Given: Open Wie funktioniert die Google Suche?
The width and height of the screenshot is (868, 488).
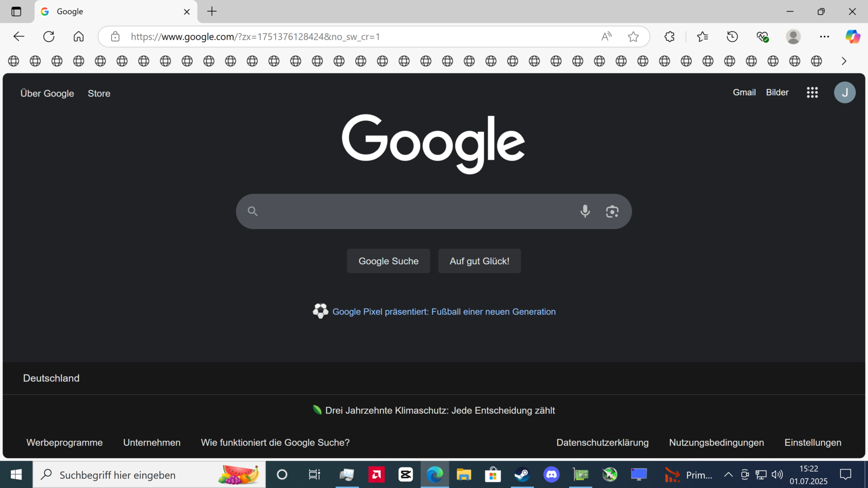Looking at the screenshot, I should click(275, 442).
